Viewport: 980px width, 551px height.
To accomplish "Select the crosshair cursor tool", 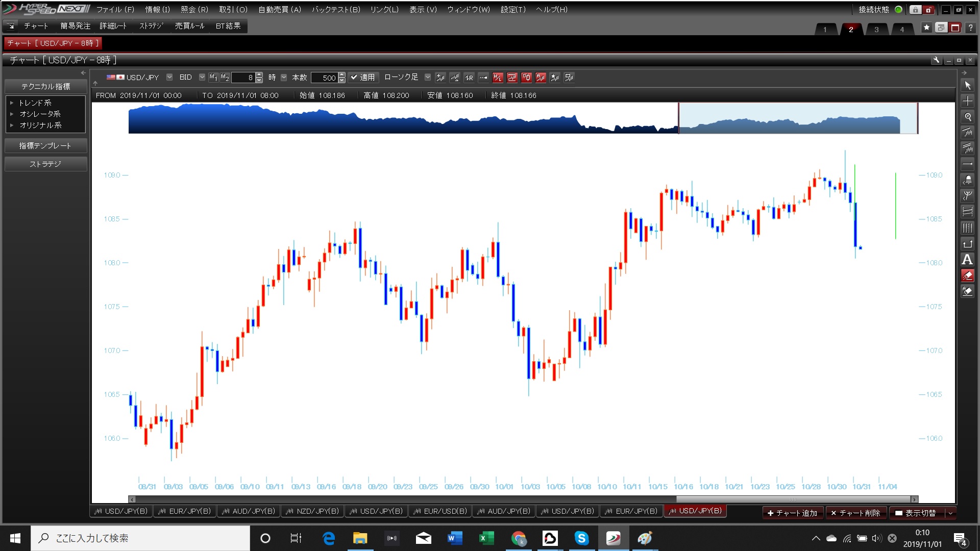I will (967, 101).
